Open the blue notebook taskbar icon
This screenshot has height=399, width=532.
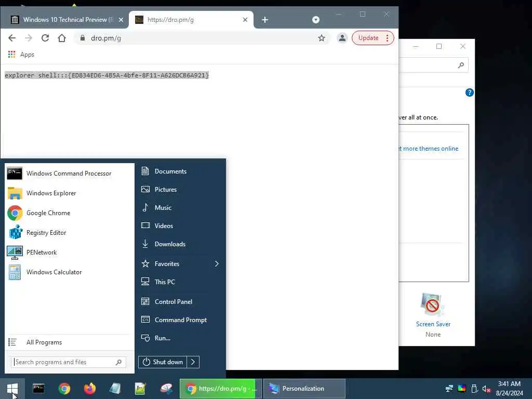coord(115,389)
